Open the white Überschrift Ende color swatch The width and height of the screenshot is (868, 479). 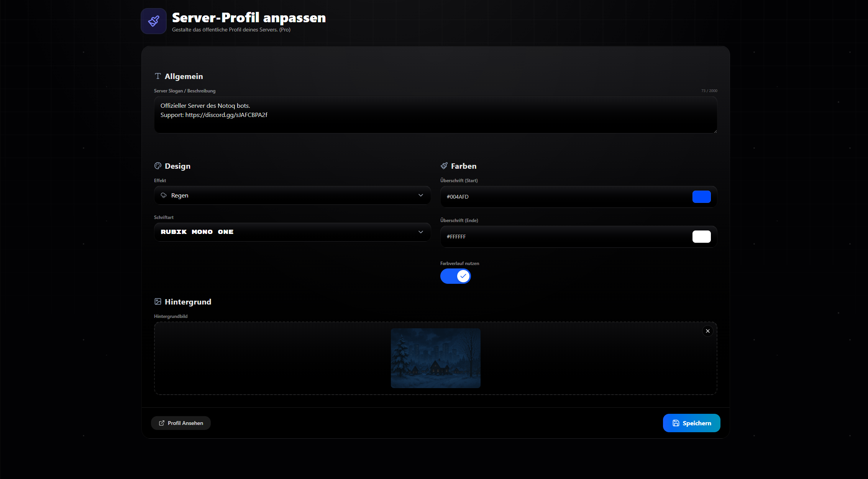pos(701,237)
